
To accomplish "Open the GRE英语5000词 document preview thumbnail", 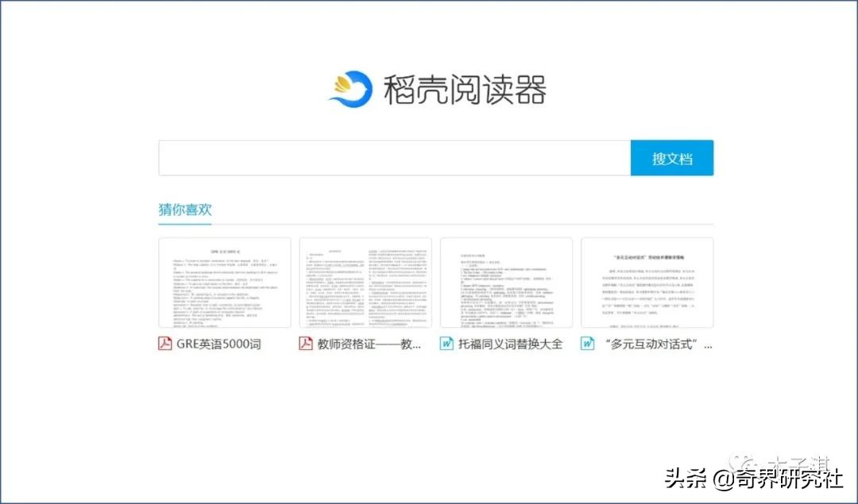I will coord(224,283).
